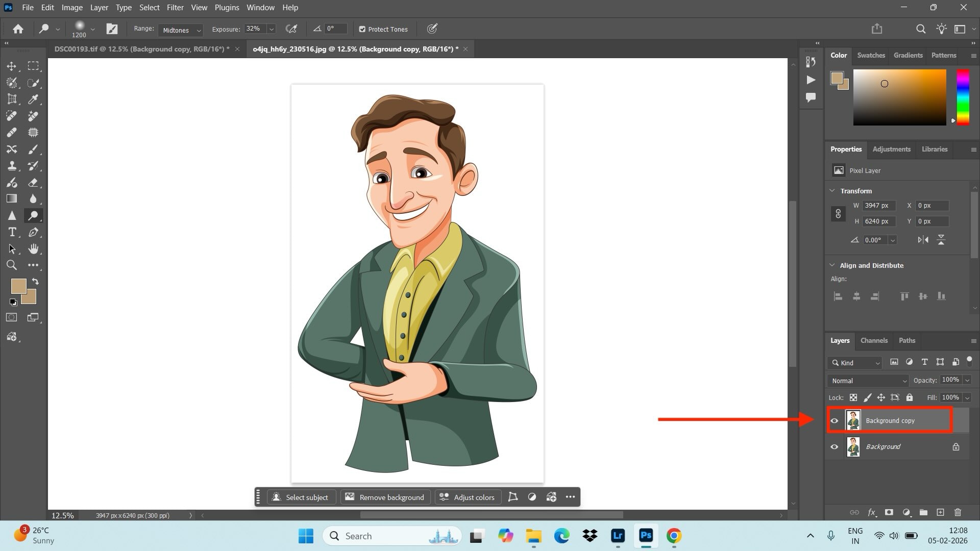Hide the Background copy layer
Viewport: 980px width, 551px height.
(835, 420)
